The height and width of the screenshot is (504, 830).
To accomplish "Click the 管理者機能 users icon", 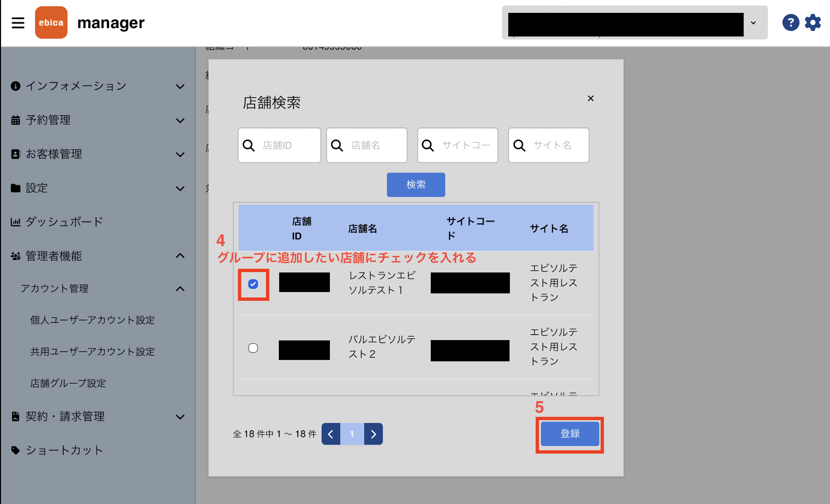I will (15, 256).
